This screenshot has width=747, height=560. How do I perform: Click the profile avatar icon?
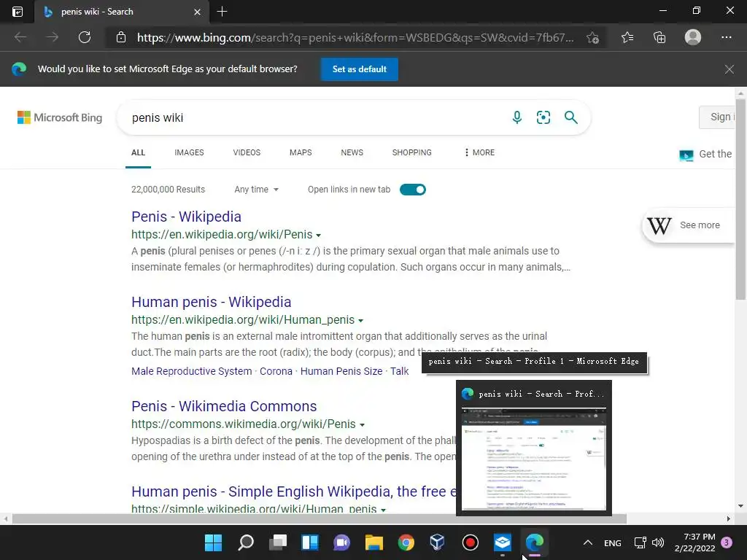[x=693, y=37]
